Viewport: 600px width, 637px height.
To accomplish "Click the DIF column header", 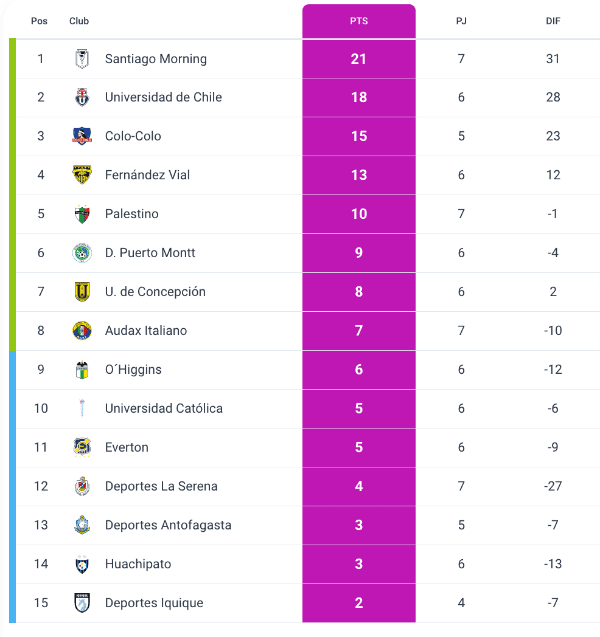I will tap(553, 21).
